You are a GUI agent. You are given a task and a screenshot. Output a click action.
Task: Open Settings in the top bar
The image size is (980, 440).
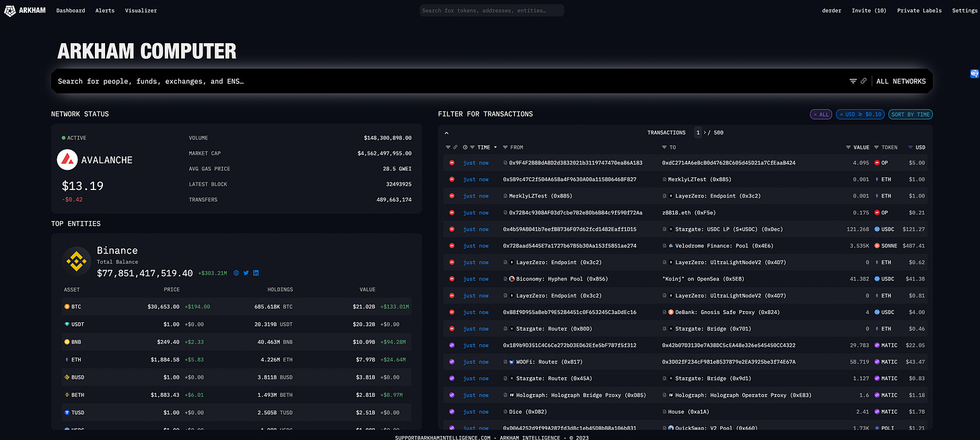click(966, 11)
